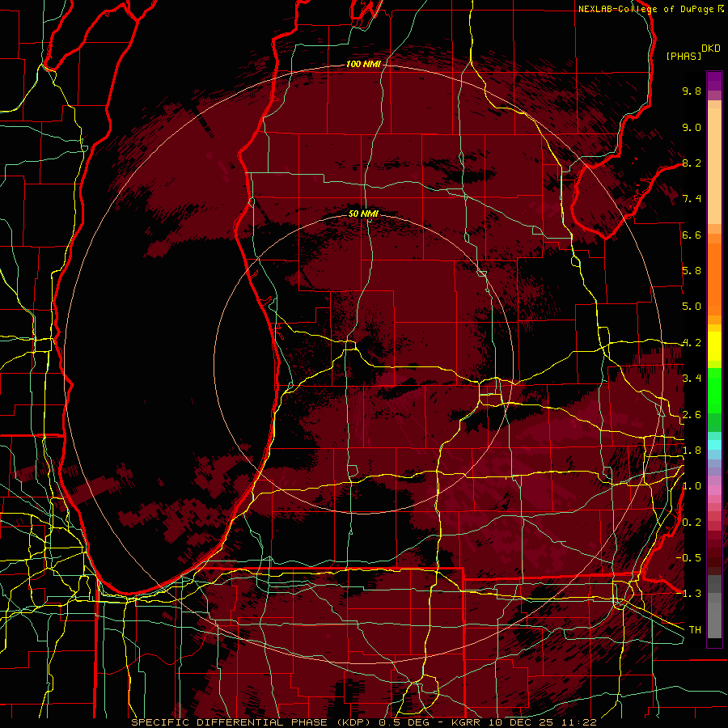Click the 50 NMI range ring label
Screen dimensions: 728x728
point(363,214)
